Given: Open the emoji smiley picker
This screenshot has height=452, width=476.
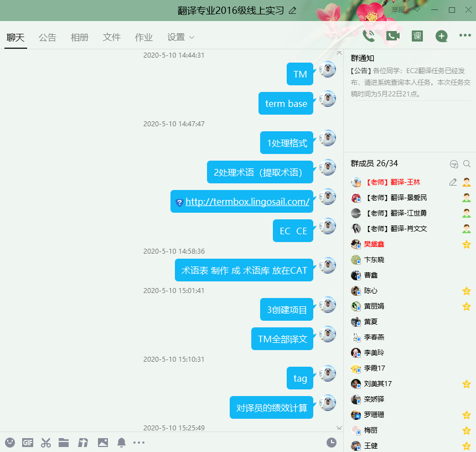Looking at the screenshot, I should (10, 442).
